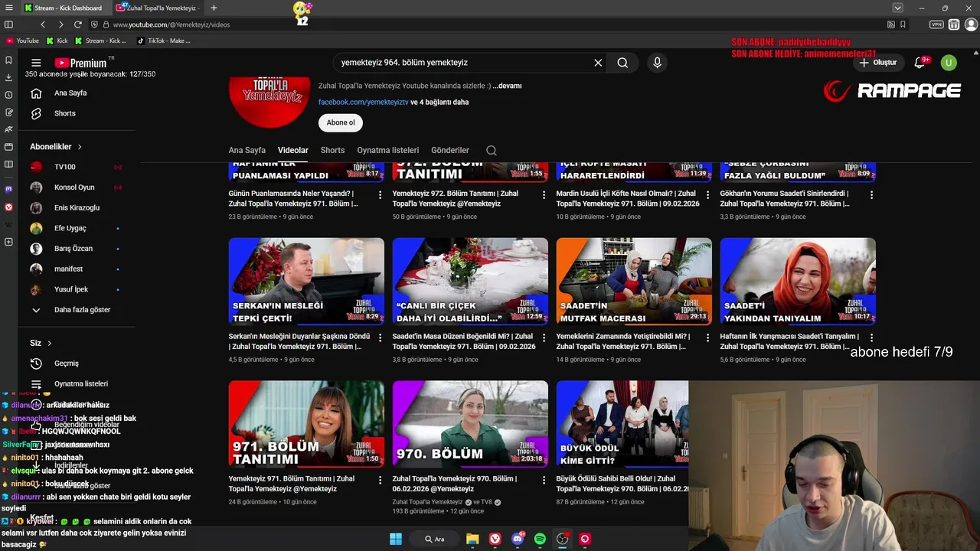
Task: Open options for Gökhan'ın Yorumu video
Action: (x=871, y=194)
